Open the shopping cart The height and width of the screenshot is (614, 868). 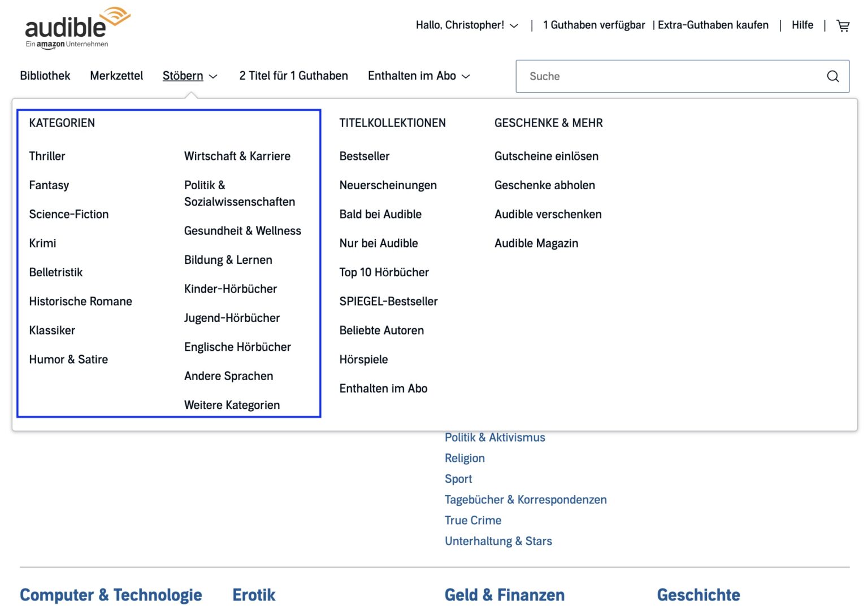pos(843,25)
